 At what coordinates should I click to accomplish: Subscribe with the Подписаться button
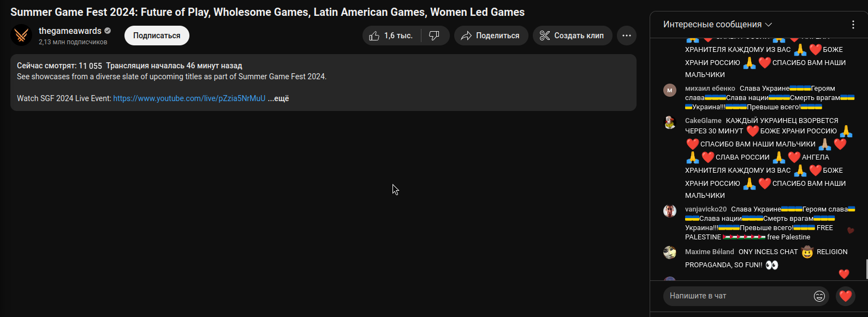tap(157, 36)
